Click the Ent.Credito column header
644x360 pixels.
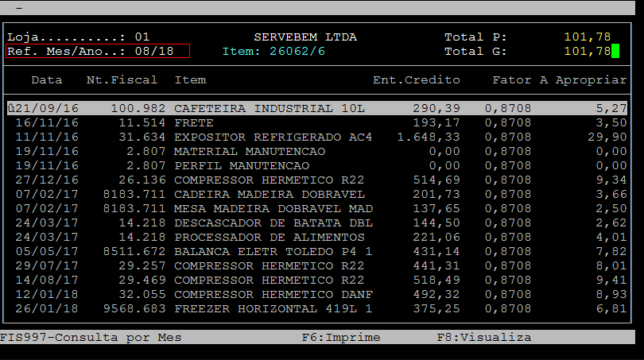click(x=417, y=80)
